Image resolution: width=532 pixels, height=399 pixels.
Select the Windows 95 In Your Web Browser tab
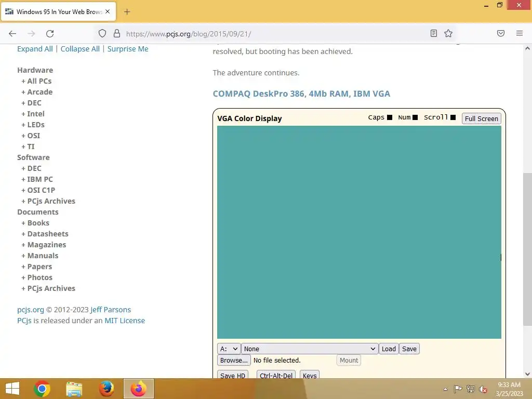coord(59,12)
